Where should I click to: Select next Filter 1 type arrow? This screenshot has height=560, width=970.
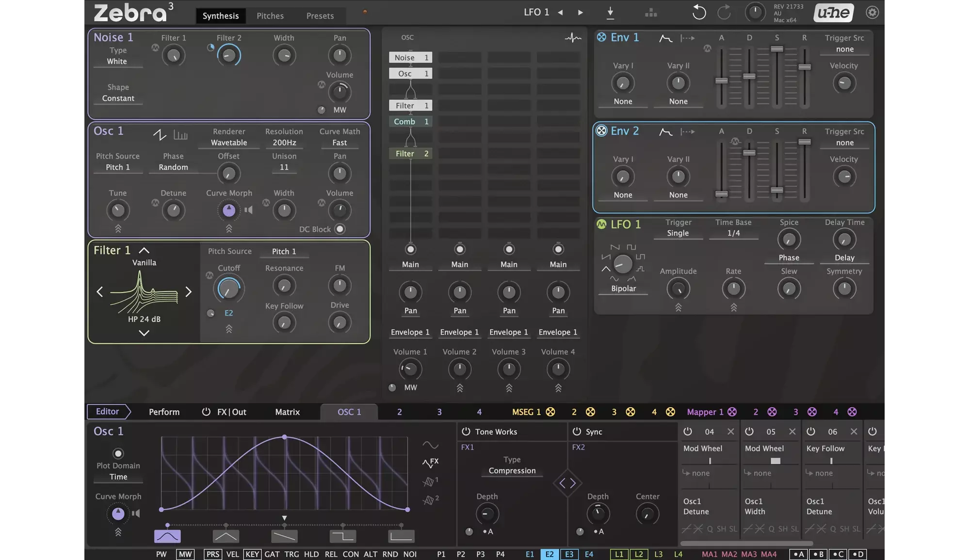tap(188, 291)
